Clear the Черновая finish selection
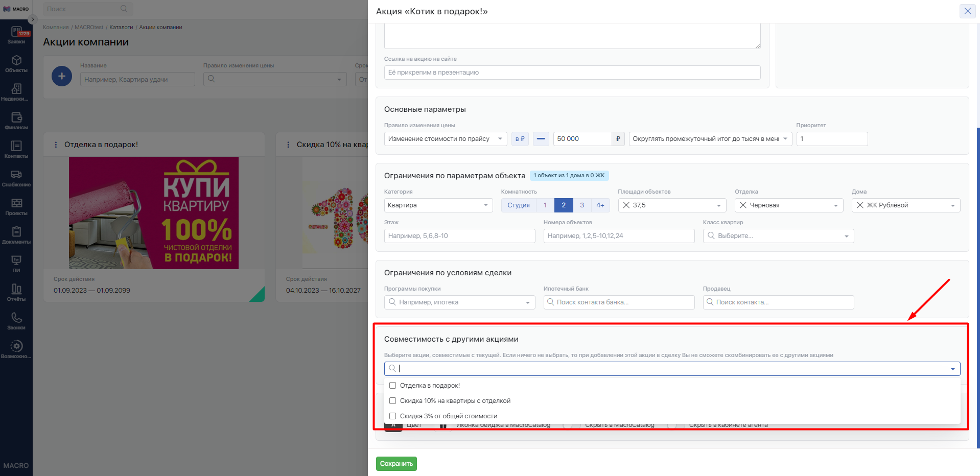The height and width of the screenshot is (476, 980). 743,205
